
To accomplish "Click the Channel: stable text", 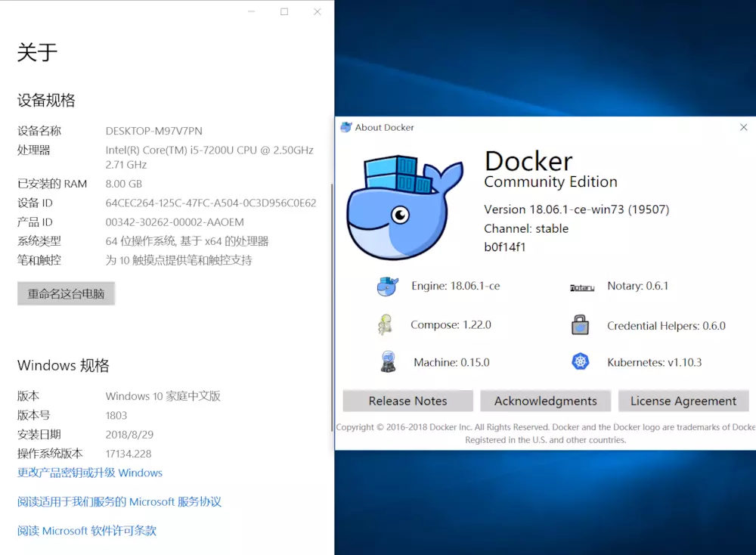I will point(526,228).
